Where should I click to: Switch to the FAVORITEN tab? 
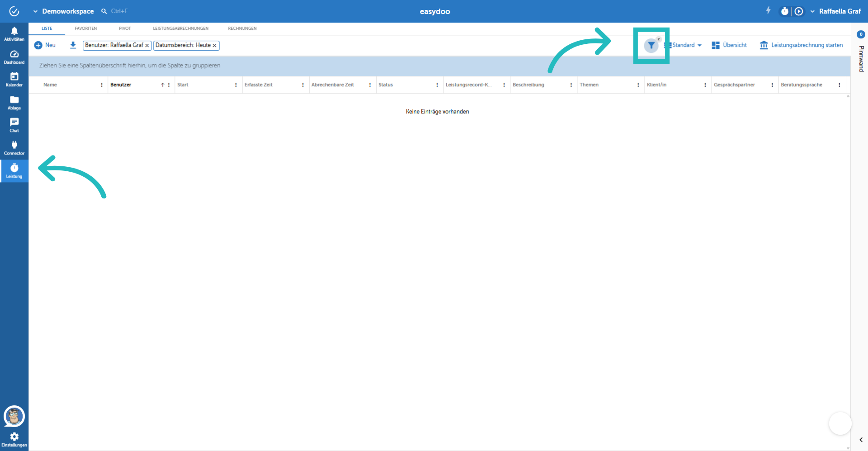pos(86,28)
